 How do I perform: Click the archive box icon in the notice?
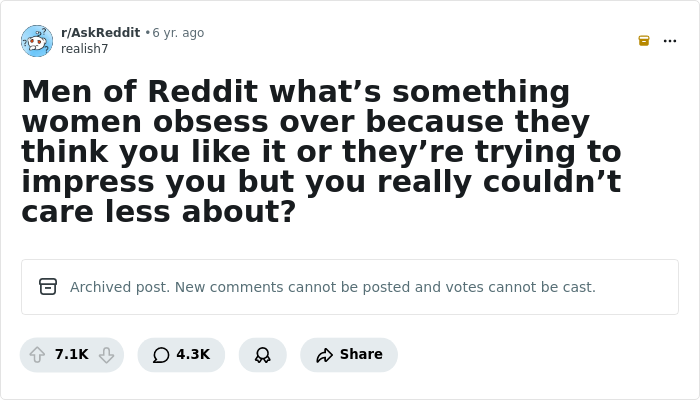point(48,287)
